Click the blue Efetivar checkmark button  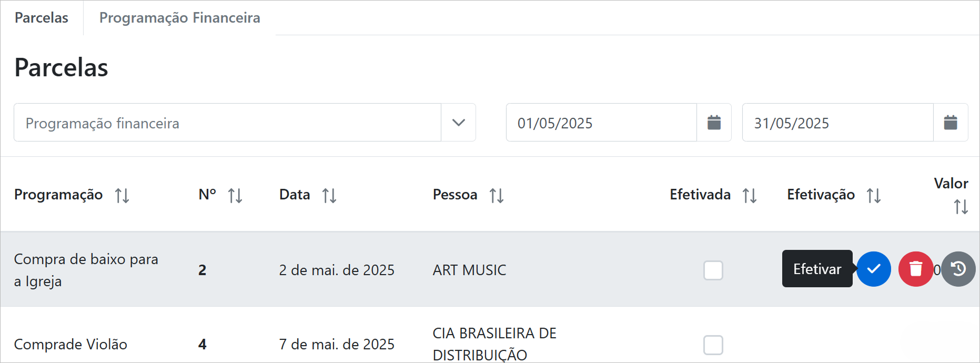[873, 269]
